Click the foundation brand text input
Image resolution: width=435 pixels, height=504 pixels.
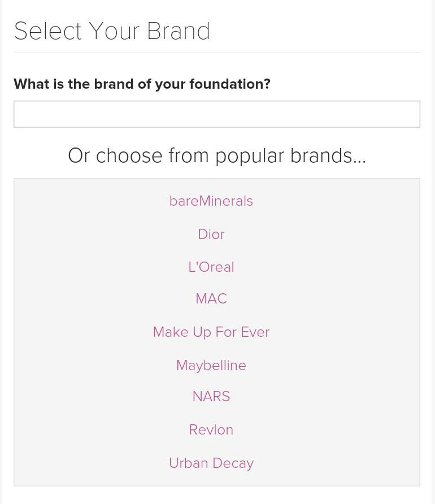[x=217, y=114]
